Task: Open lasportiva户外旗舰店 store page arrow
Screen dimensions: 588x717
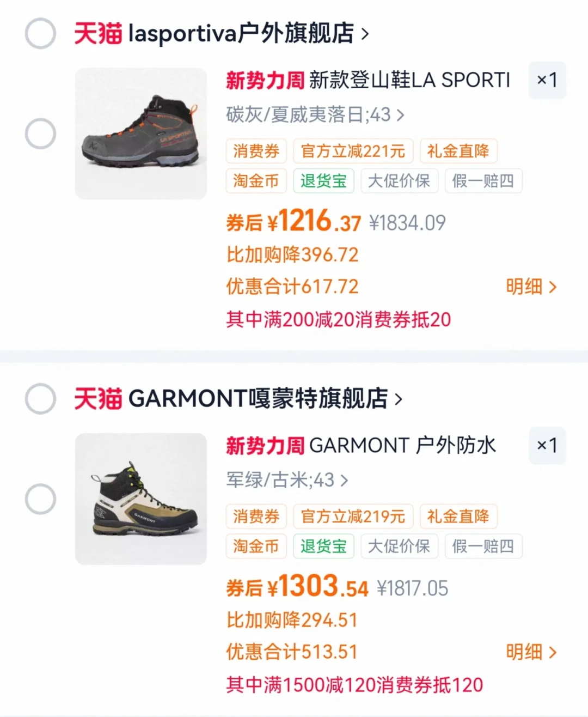Action: tap(365, 34)
